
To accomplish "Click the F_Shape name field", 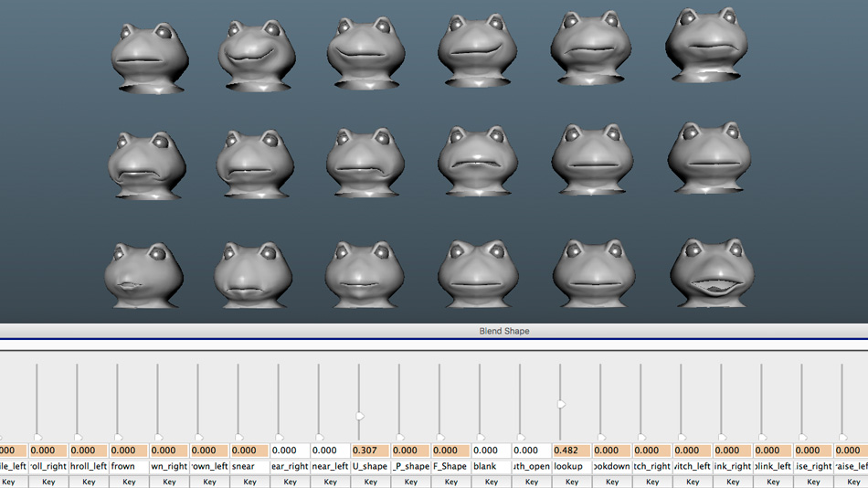I will pos(450,466).
